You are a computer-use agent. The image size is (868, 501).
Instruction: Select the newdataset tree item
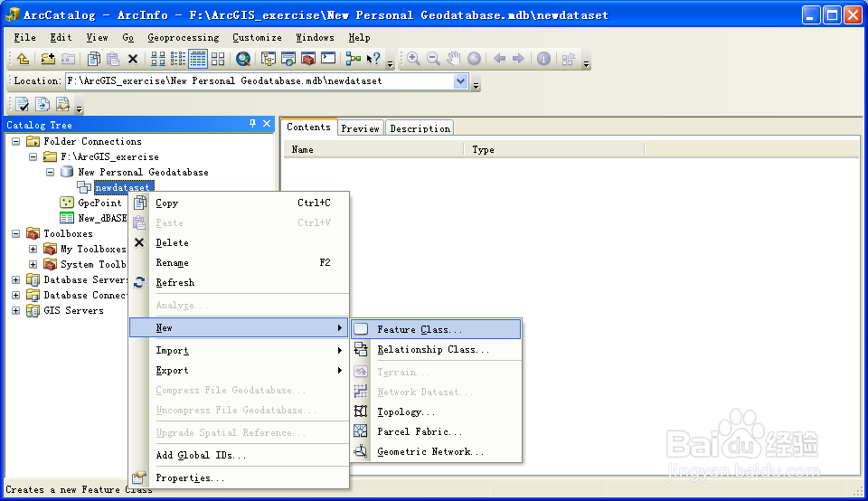tap(122, 188)
